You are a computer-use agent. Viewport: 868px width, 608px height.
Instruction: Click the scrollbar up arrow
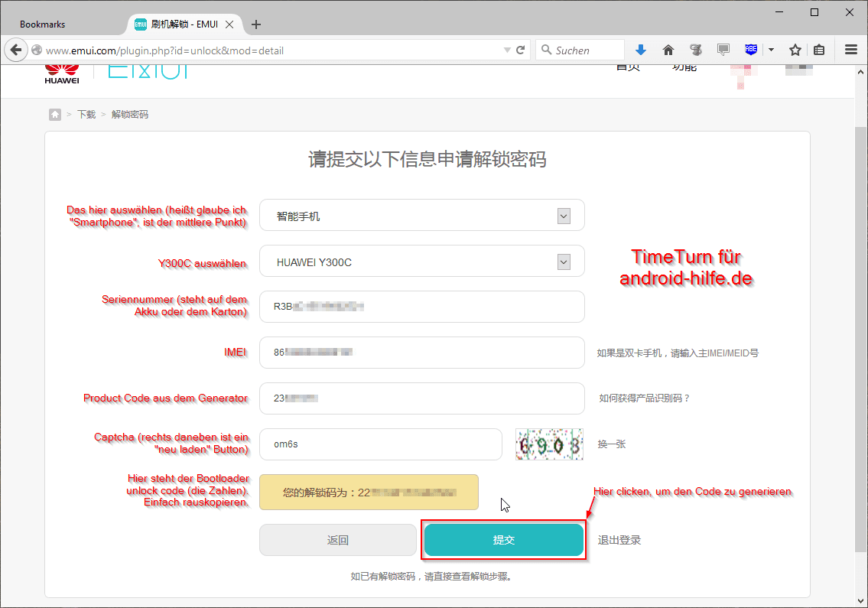pos(861,72)
